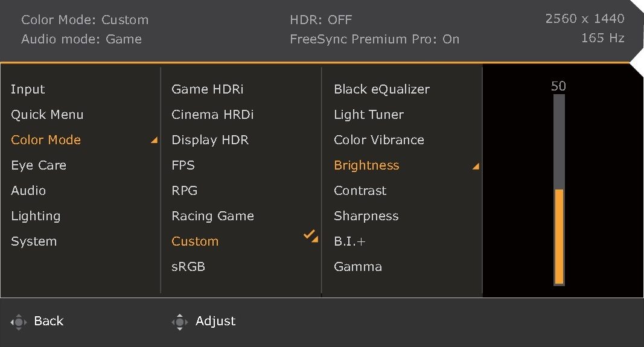Image resolution: width=644 pixels, height=347 pixels.
Task: Select the Gamma setting
Action: [x=358, y=267]
